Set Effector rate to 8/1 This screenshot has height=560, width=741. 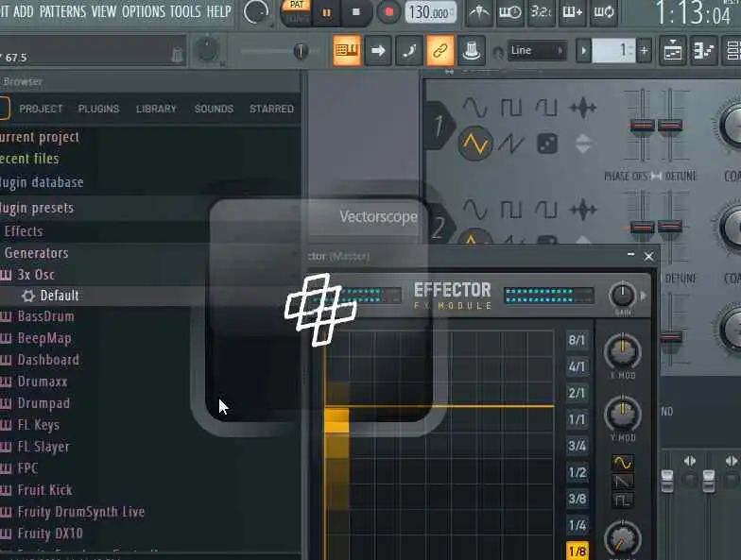click(577, 340)
